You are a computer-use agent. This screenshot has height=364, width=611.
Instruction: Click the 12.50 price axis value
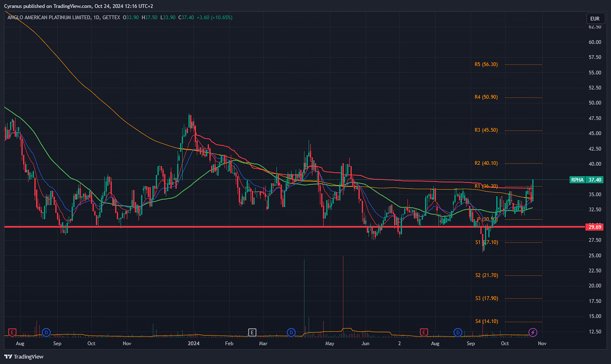pos(595,332)
